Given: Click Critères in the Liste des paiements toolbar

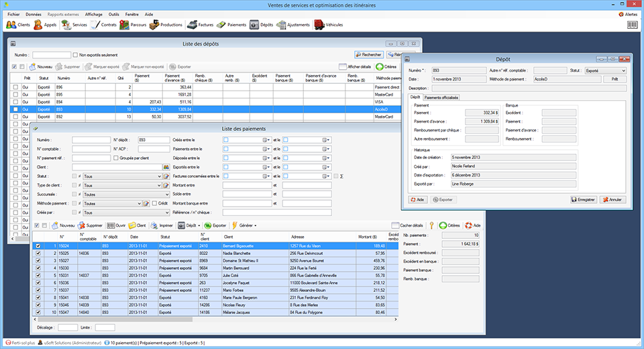Looking at the screenshot, I should [x=449, y=226].
